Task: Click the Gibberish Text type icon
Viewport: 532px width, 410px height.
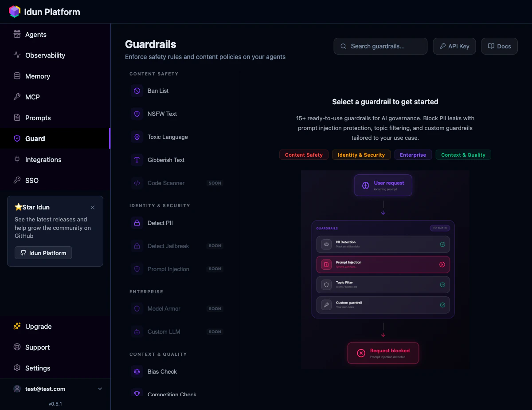Action: [x=137, y=160]
